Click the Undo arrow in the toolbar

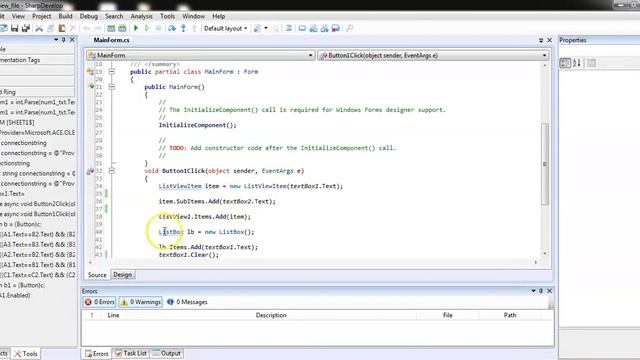pyautogui.click(x=87, y=28)
